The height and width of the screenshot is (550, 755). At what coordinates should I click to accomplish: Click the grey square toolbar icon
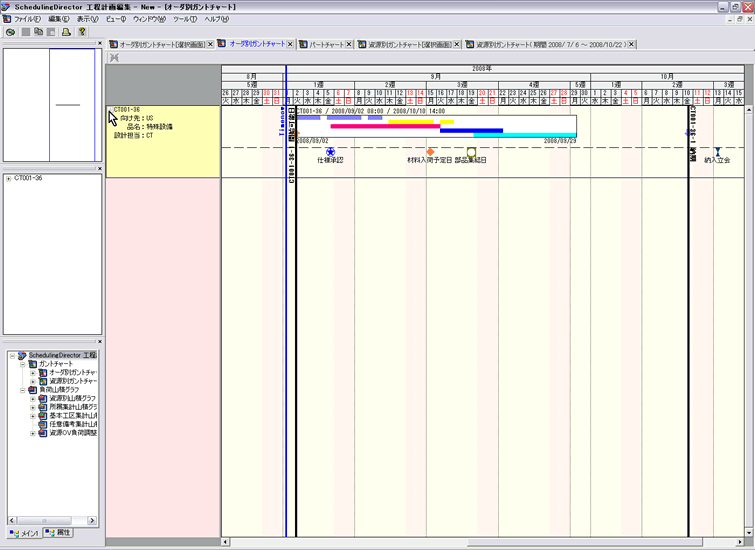point(26,32)
